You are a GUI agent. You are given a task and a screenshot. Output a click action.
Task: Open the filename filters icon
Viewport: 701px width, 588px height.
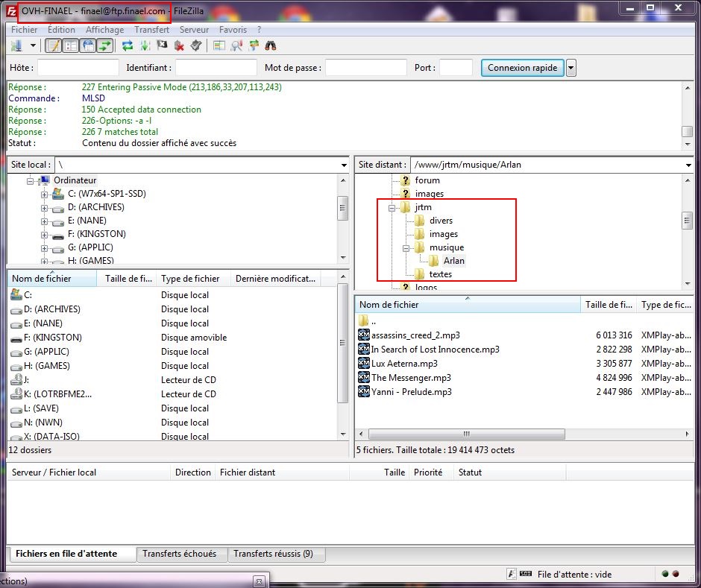coord(219,45)
